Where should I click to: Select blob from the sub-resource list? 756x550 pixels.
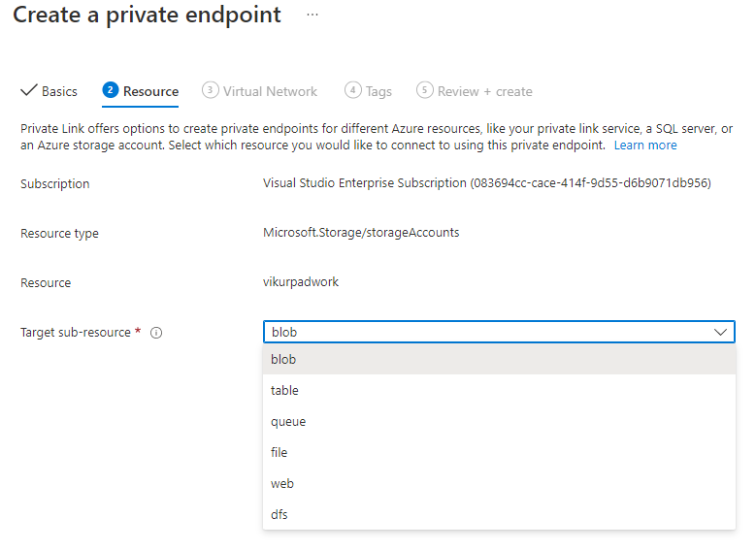(x=283, y=359)
